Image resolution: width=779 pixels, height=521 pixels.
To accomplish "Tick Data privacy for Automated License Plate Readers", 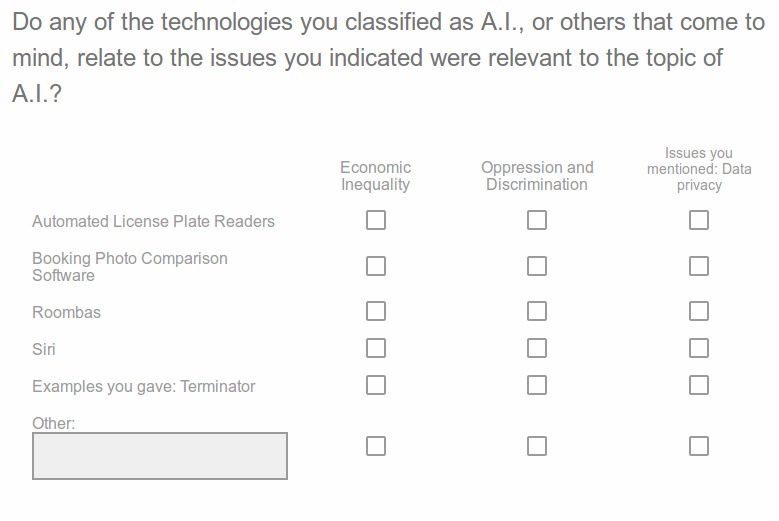I will 699,220.
